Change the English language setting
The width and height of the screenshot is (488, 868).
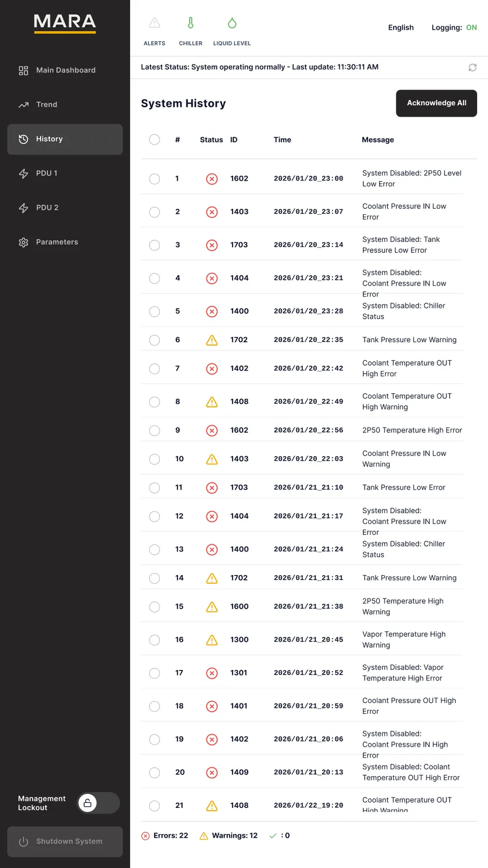click(401, 28)
